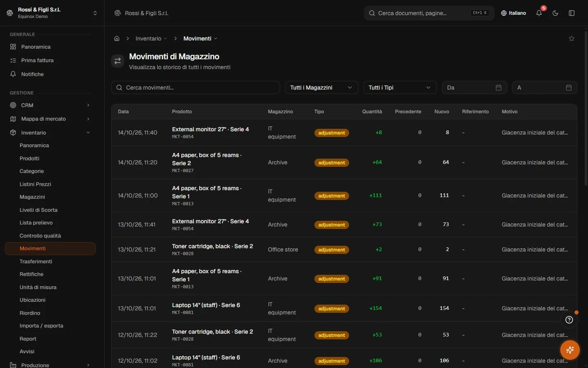Click the +154 quantity value

click(376, 308)
